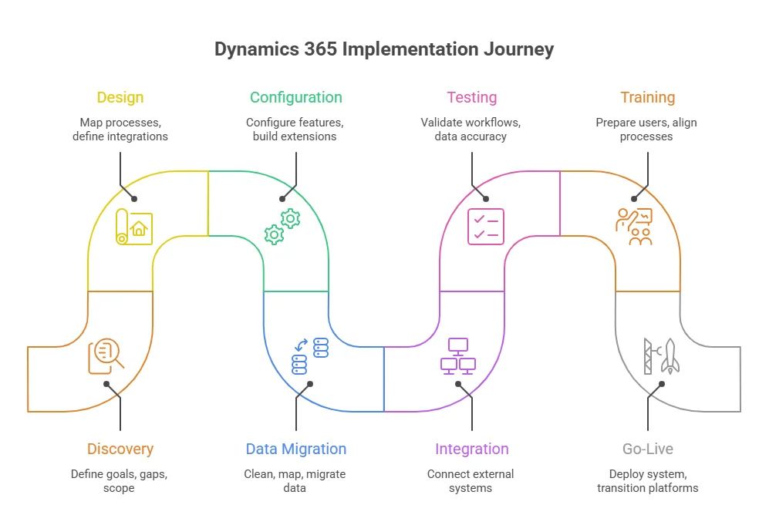Select the 'Discovery' heading
This screenshot has height=532, width=759.
pos(120,449)
